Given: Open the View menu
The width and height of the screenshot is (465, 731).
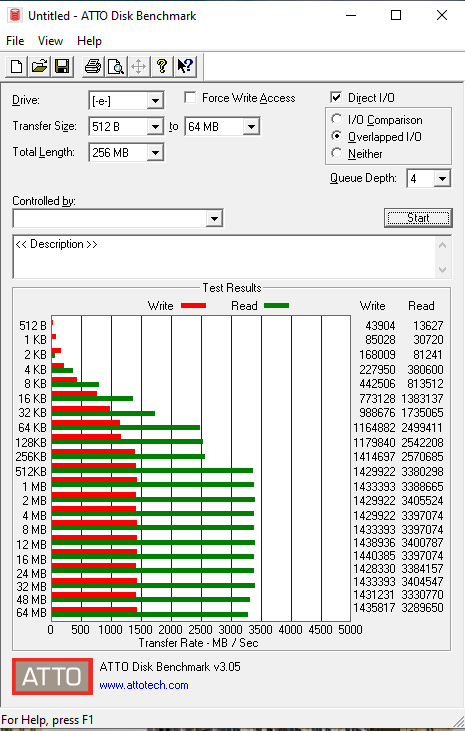Looking at the screenshot, I should (50, 41).
